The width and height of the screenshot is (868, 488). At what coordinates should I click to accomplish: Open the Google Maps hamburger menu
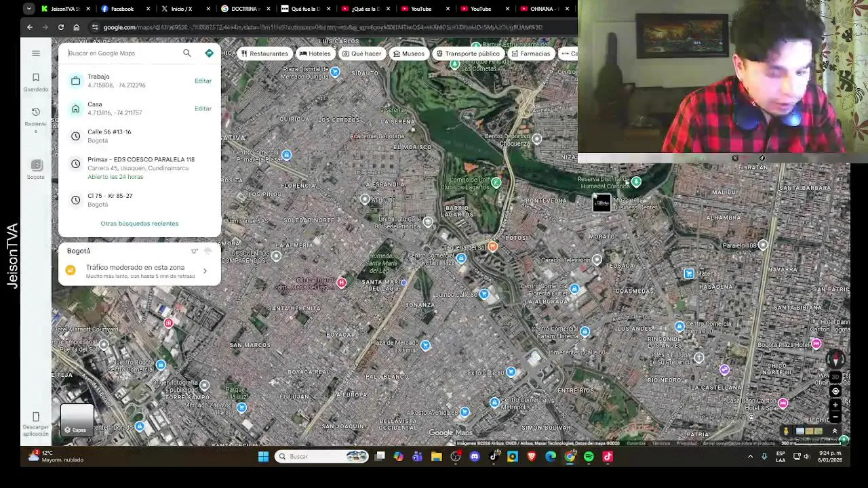(36, 53)
